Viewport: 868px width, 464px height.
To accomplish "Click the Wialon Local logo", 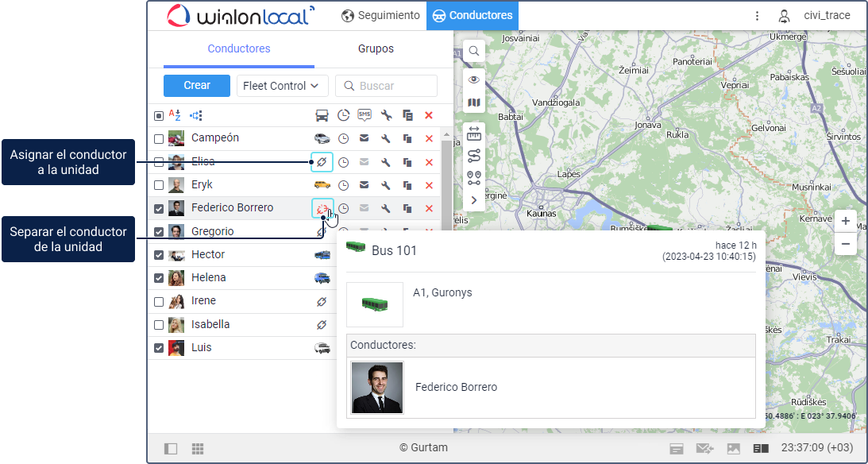I will click(x=241, y=16).
